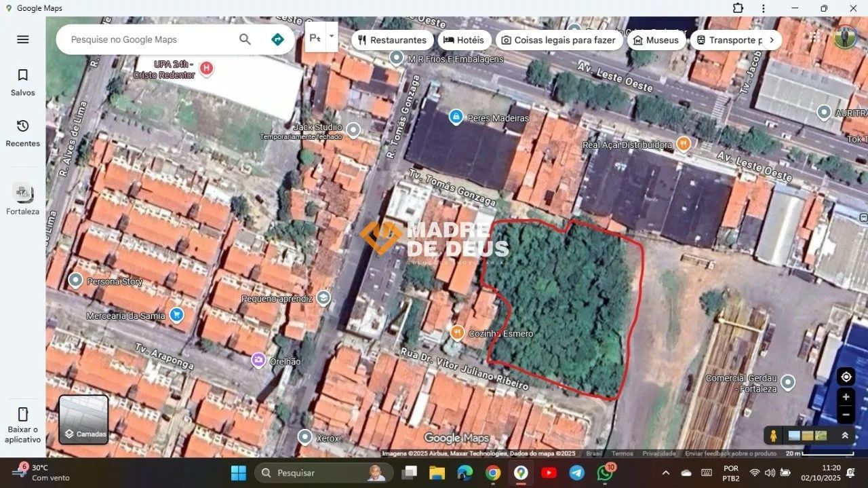This screenshot has width=868, height=488.
Task: Show more category chips with arrow
Action: [771, 40]
